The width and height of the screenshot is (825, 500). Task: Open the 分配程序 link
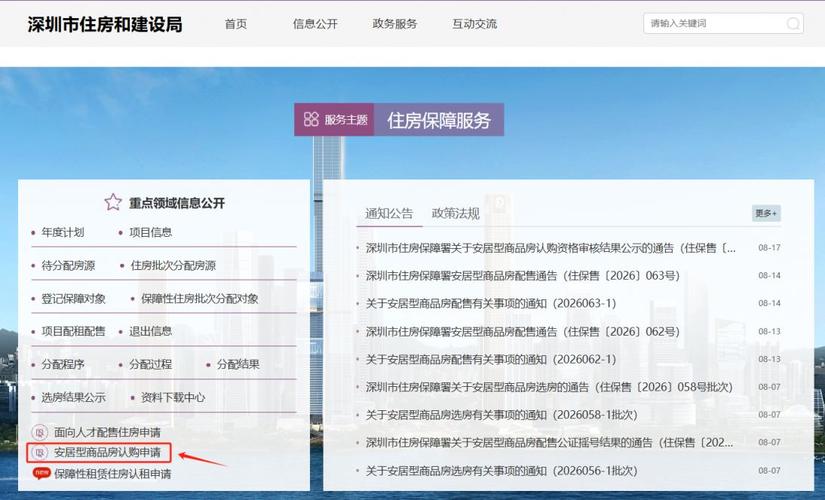[63, 364]
